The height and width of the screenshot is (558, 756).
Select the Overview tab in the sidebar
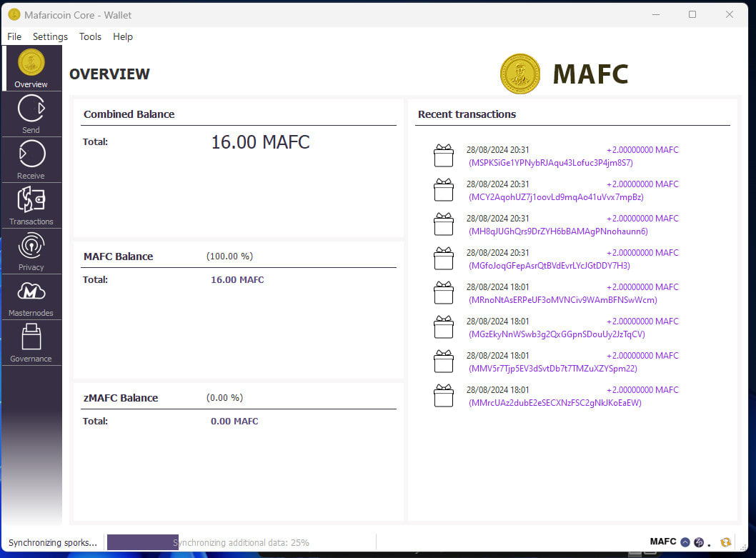(x=31, y=68)
